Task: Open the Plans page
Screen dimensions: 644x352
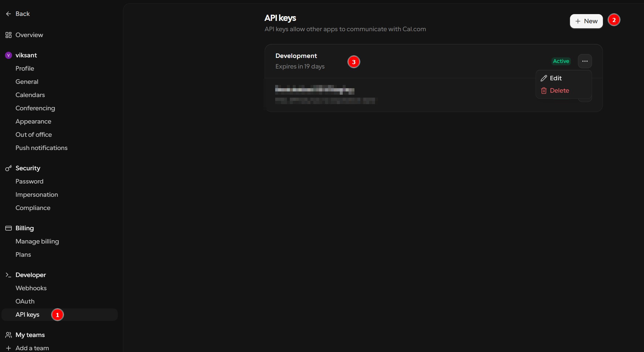Action: click(x=23, y=255)
